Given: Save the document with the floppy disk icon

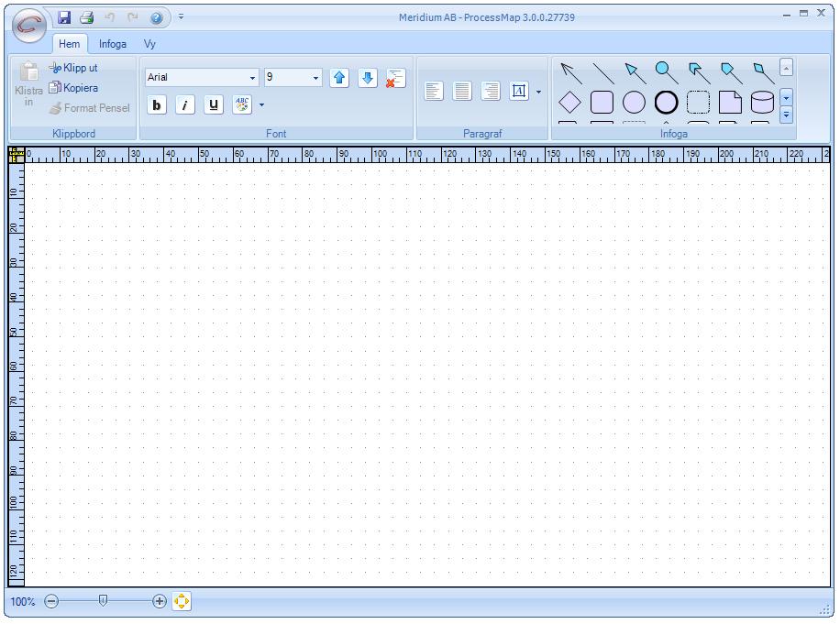Looking at the screenshot, I should tap(64, 17).
